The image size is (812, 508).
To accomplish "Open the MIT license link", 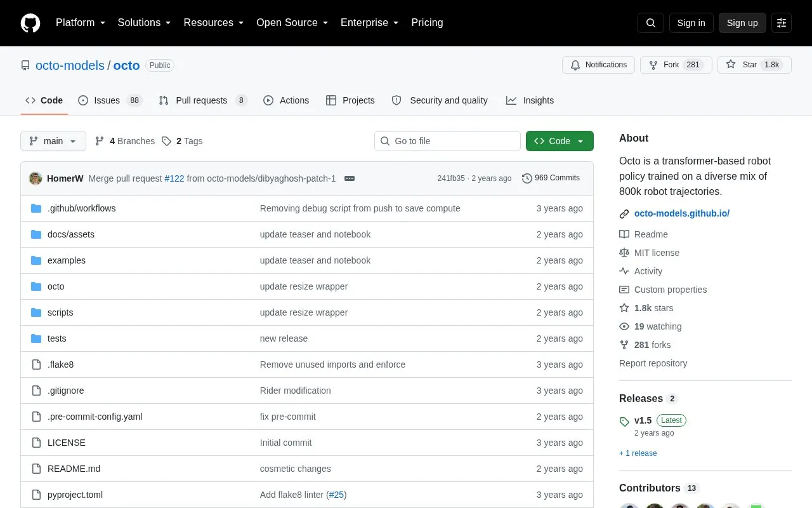I will click(x=649, y=253).
